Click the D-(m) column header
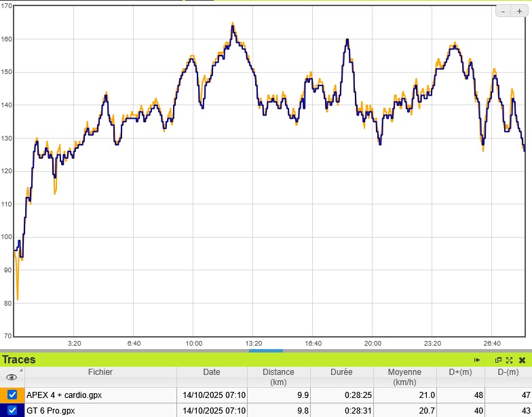This screenshot has height=417, width=532. coord(508,372)
